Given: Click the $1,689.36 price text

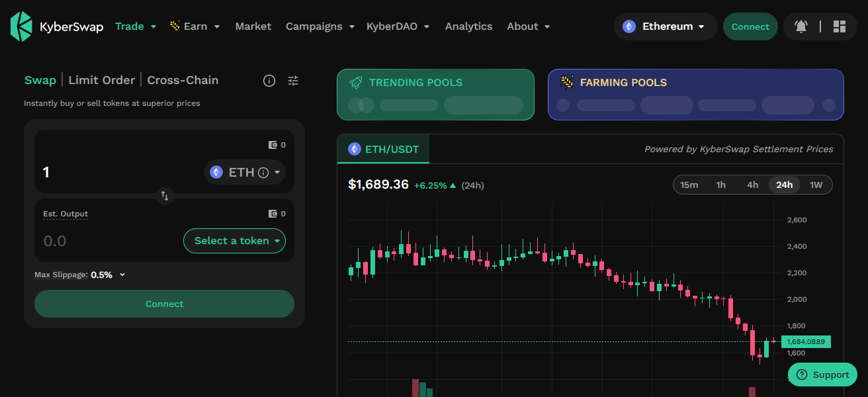Looking at the screenshot, I should [378, 185].
